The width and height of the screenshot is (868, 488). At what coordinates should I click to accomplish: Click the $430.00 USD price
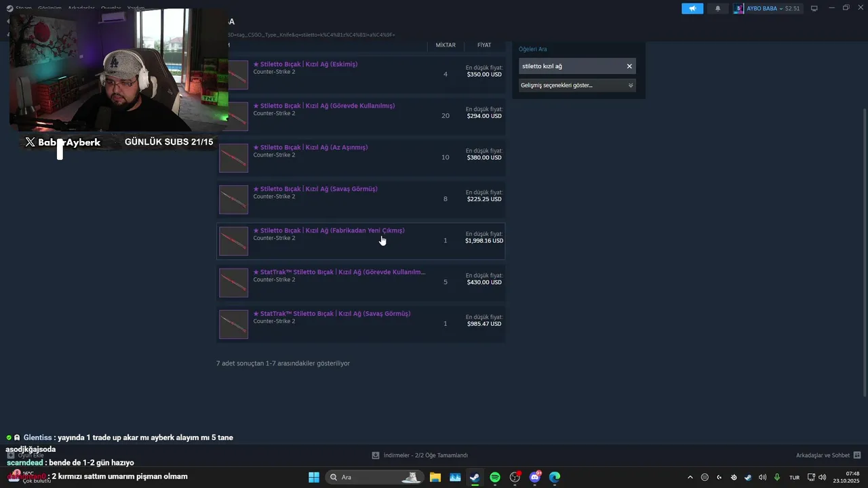pyautogui.click(x=484, y=282)
